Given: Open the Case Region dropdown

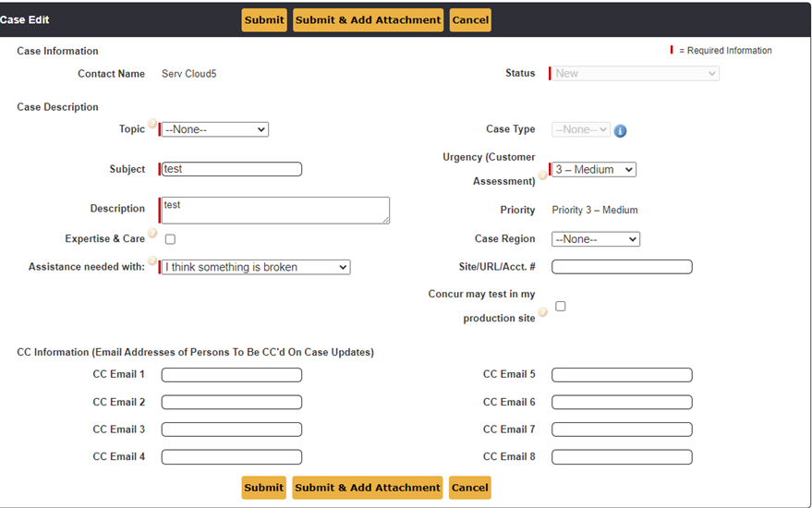Looking at the screenshot, I should [x=596, y=239].
